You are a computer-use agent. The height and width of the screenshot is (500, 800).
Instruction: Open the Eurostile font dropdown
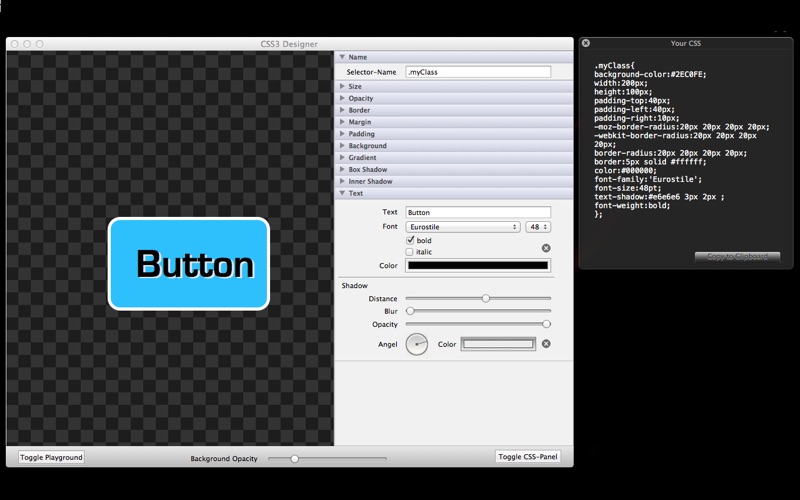(x=463, y=227)
